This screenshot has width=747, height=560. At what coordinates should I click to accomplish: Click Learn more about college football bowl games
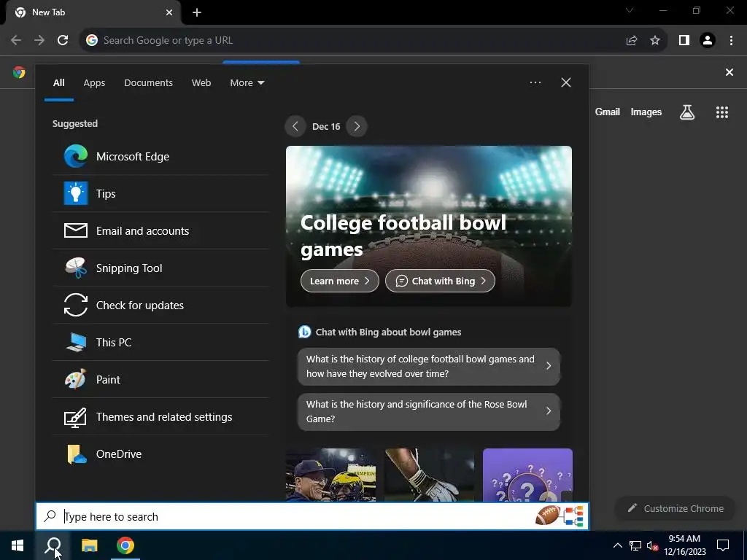point(340,281)
